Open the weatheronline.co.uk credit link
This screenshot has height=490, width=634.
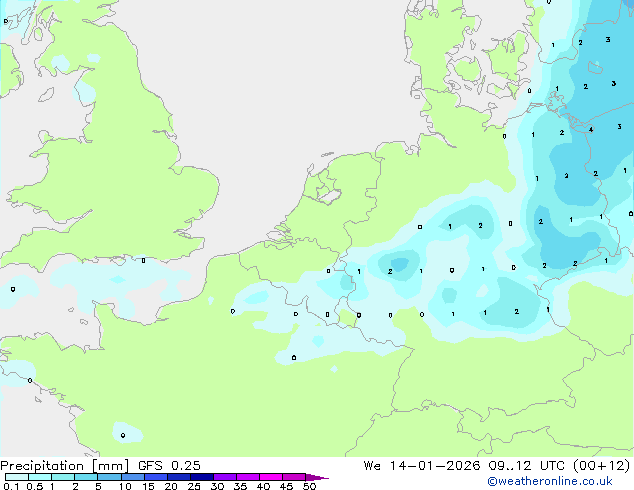(550, 481)
